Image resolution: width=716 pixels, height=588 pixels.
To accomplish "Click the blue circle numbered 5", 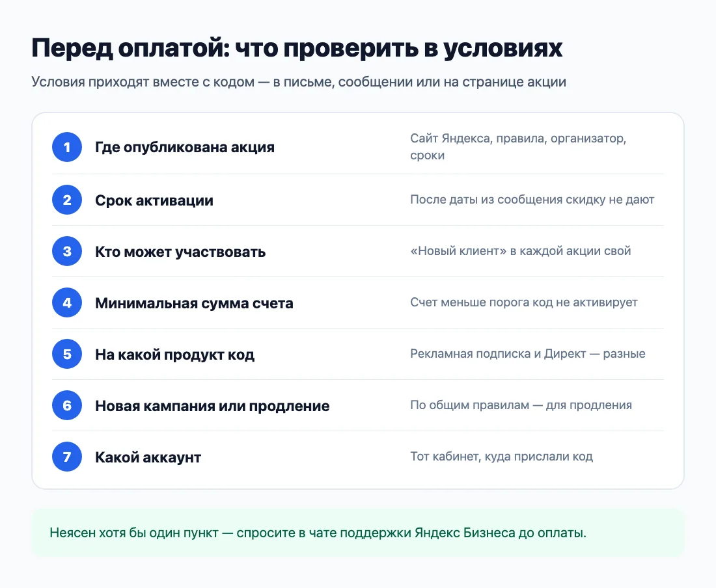I will pos(67,354).
